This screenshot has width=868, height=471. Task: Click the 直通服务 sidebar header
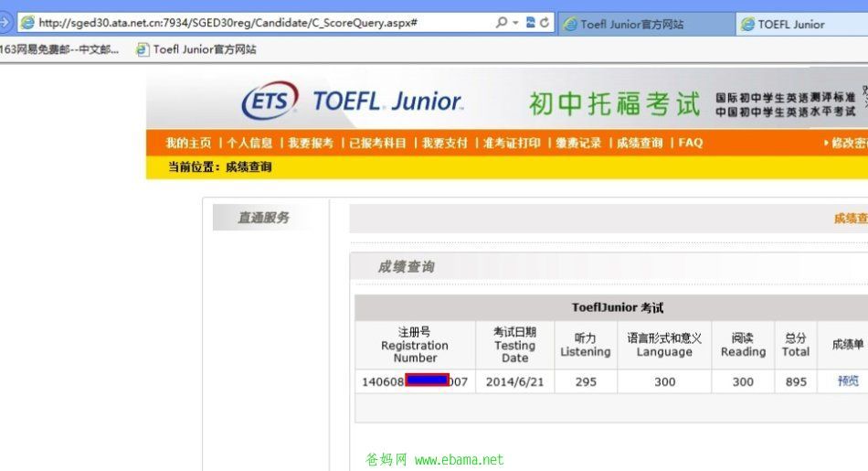coord(263,218)
